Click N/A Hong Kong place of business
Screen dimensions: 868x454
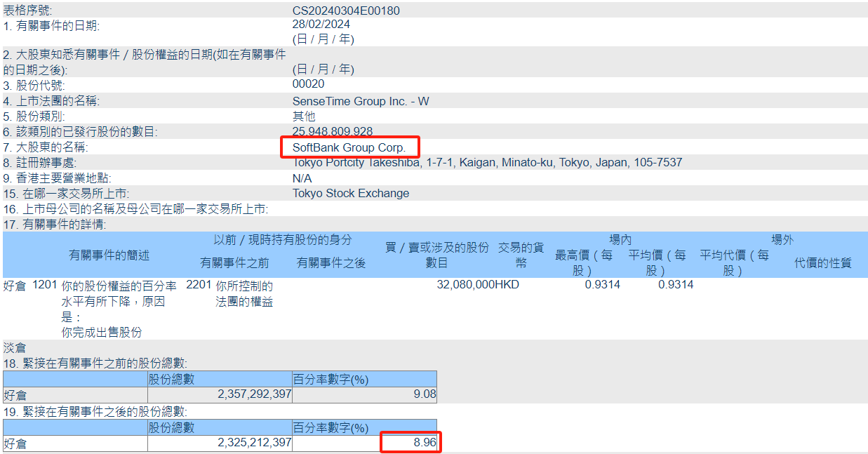302,178
